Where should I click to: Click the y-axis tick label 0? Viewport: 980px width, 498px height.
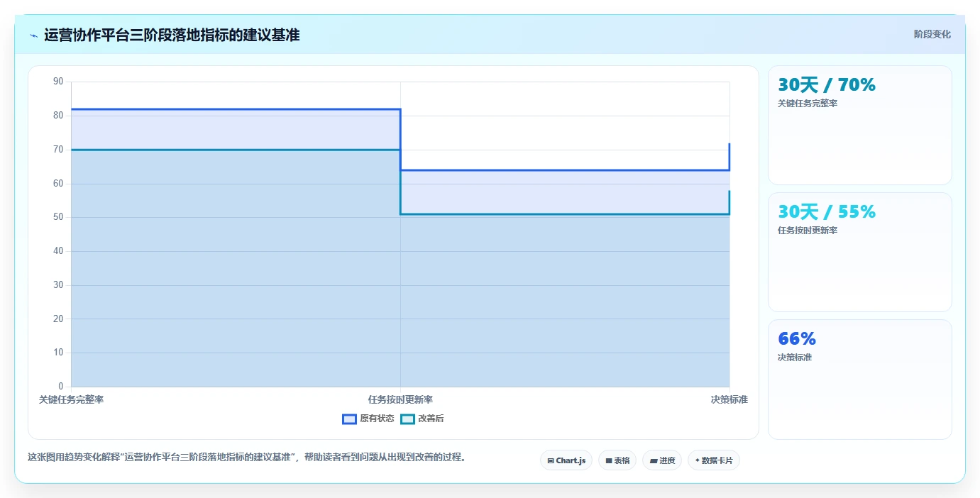(61, 387)
